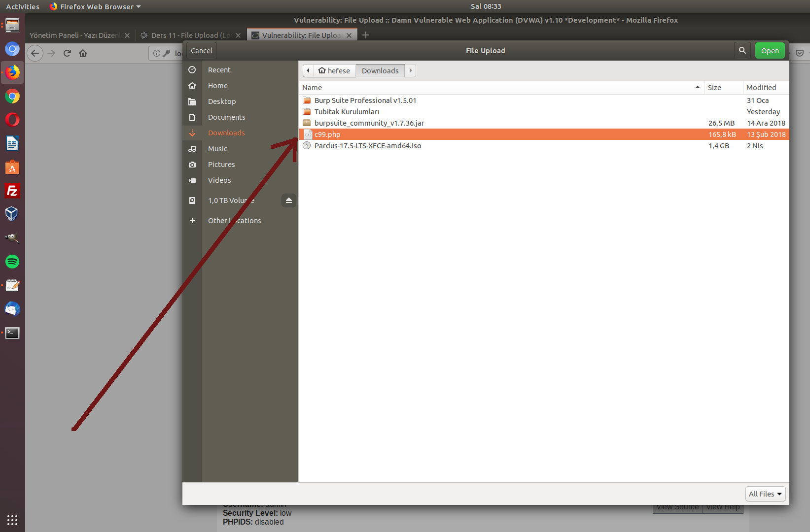810x532 pixels.
Task: Click the Downloads path button
Action: click(380, 70)
